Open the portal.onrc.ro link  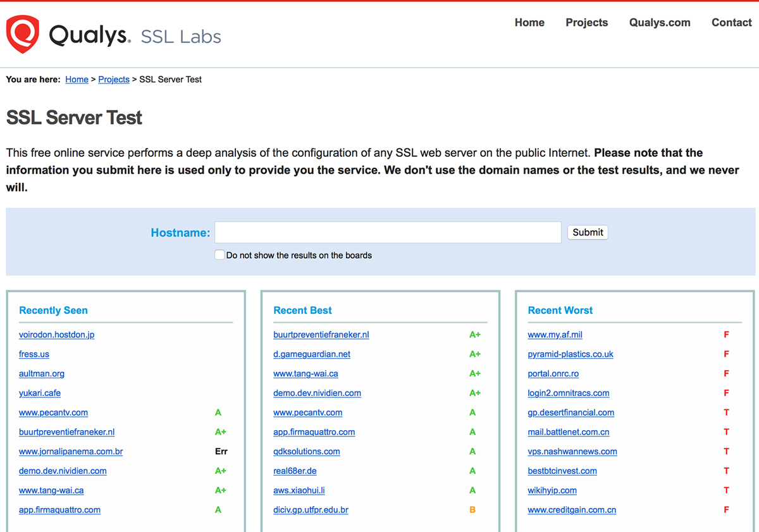(553, 374)
